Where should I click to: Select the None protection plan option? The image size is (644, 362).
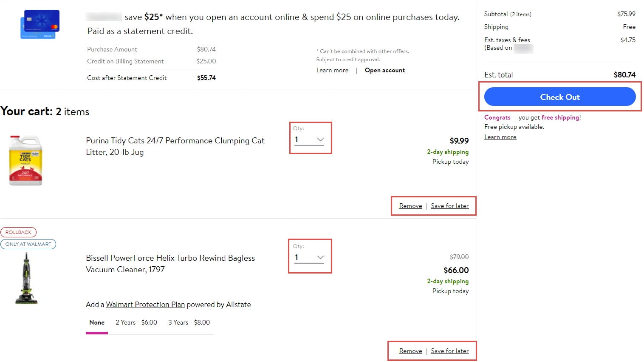pyautogui.click(x=97, y=322)
